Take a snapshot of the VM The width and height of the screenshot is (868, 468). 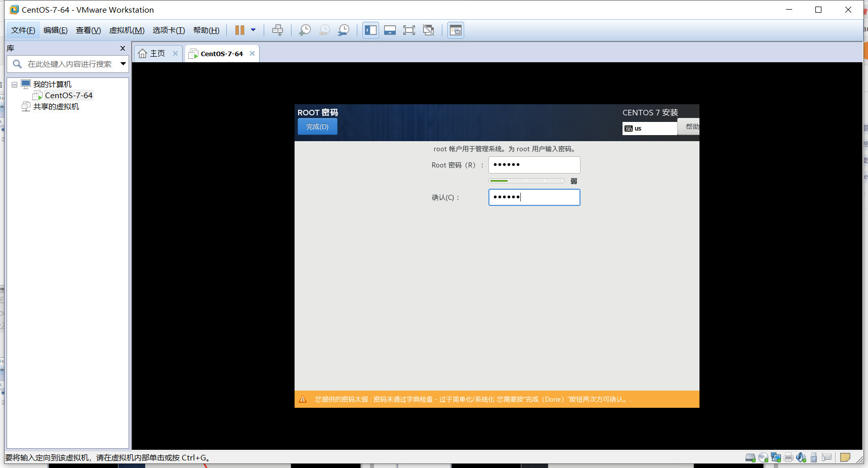305,30
